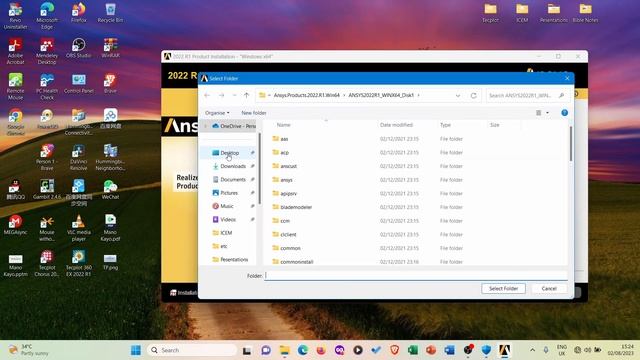Select the ciclient folder

pyautogui.click(x=288, y=235)
